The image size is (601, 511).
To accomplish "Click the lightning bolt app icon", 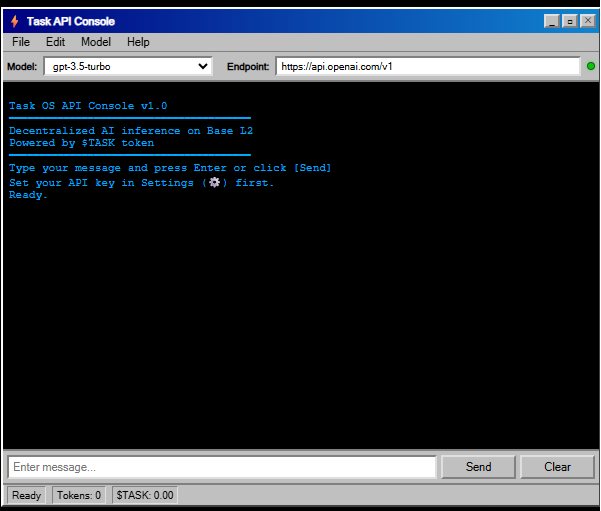I will pyautogui.click(x=15, y=21).
